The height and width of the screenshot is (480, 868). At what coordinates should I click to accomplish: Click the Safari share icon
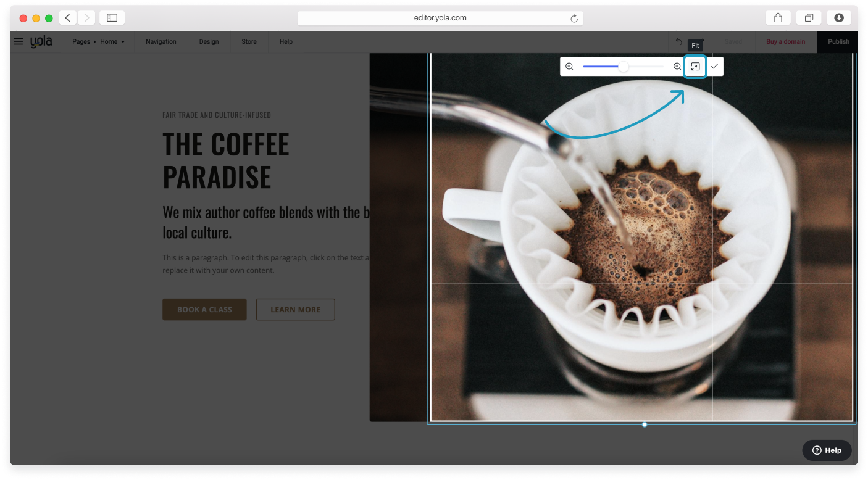[778, 18]
